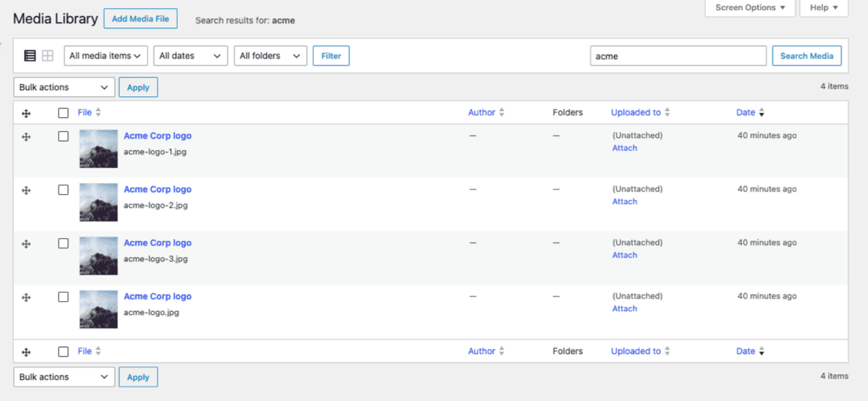The width and height of the screenshot is (868, 401).
Task: Click move handle for acme-logo-2.jpg row
Action: coord(26,190)
